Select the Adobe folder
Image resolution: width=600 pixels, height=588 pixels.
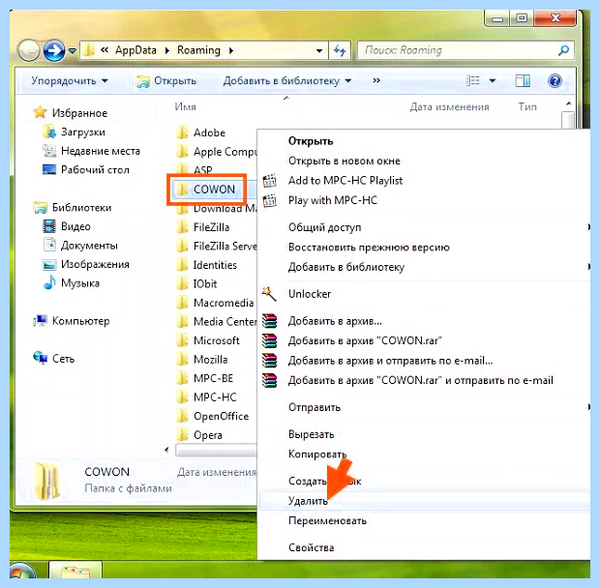(x=201, y=132)
